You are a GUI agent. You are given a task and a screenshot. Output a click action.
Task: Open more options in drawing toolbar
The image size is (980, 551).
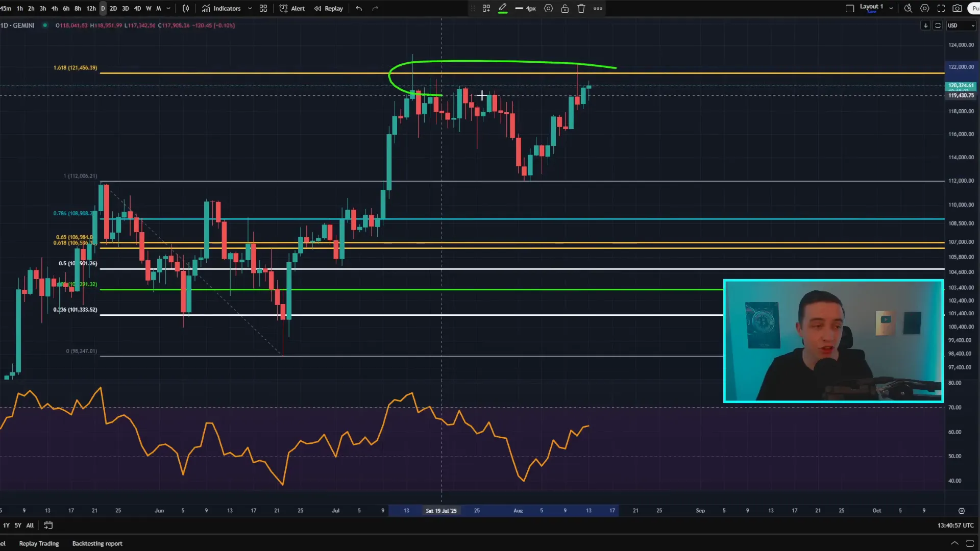(x=598, y=8)
